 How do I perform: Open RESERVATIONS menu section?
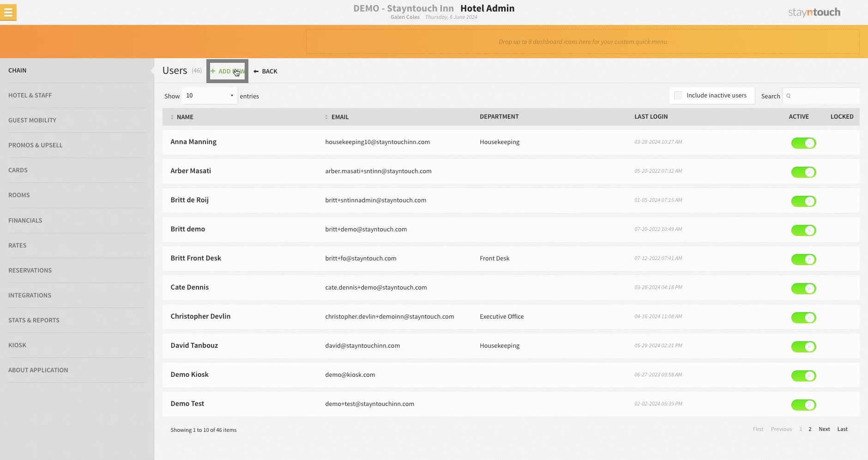(x=30, y=271)
